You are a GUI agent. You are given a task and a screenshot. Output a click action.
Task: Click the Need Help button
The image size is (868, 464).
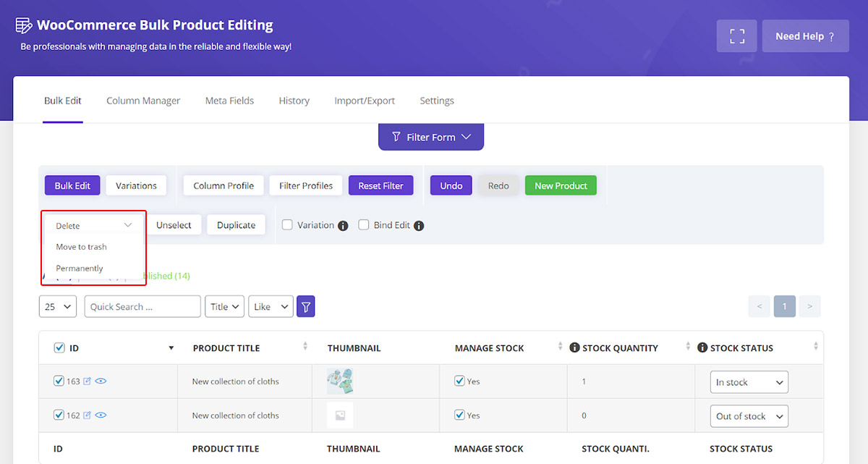click(x=805, y=36)
